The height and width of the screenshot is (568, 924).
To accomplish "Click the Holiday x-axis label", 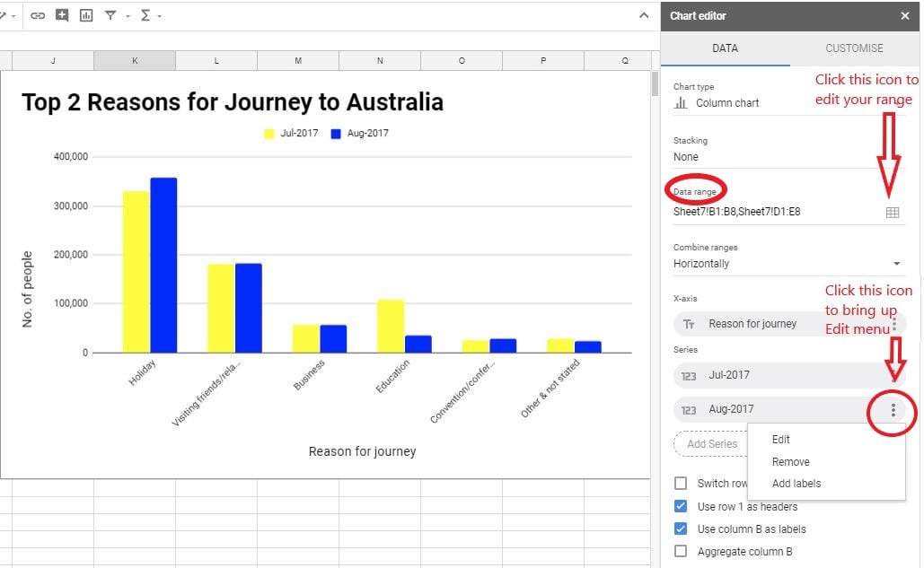I will [142, 372].
